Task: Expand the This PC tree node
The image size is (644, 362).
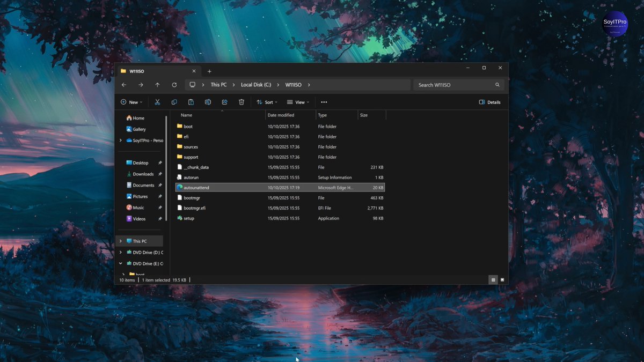Action: 120,241
